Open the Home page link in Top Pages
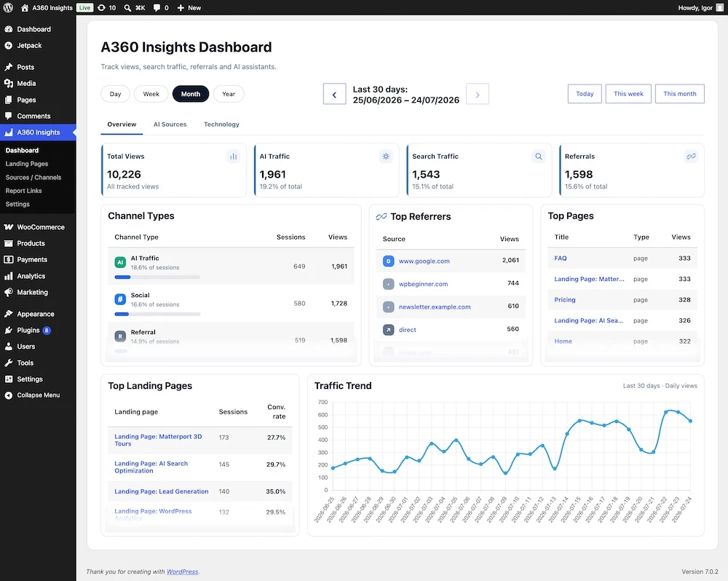This screenshot has height=581, width=728. pos(563,341)
